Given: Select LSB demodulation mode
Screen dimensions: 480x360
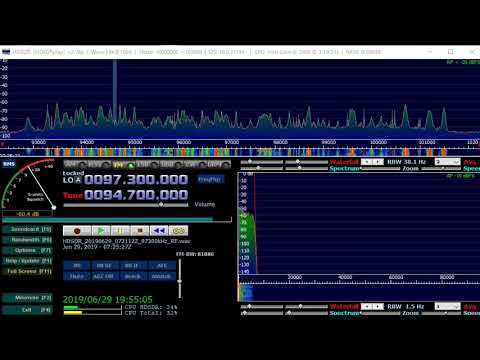Looking at the screenshot, I should pyautogui.click(x=147, y=164).
